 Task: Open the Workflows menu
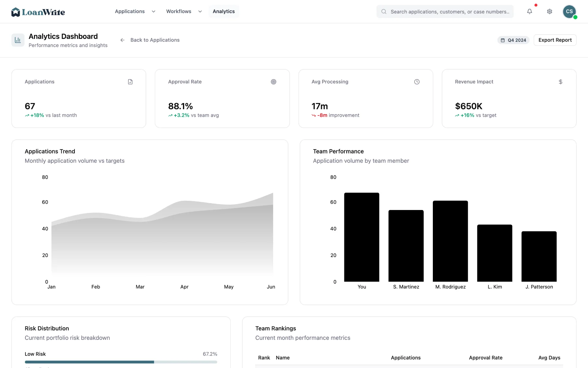tap(179, 11)
